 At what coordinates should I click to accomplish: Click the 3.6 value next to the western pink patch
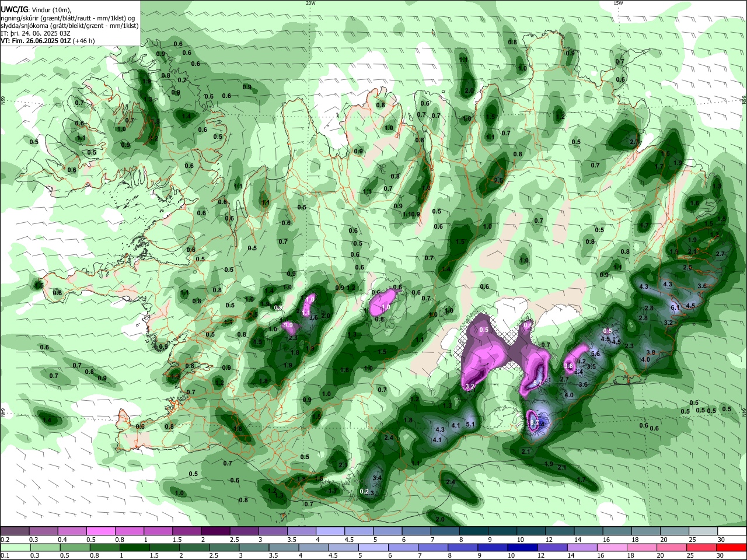(x=313, y=317)
